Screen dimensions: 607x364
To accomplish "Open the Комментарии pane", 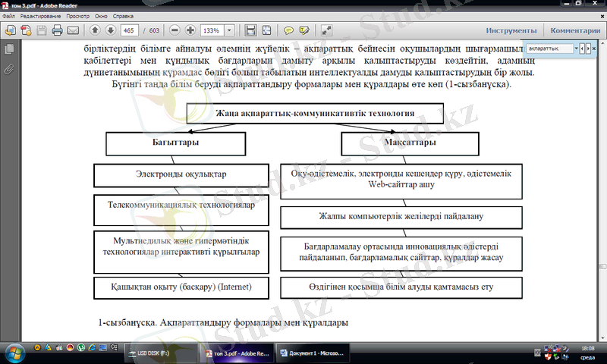I will (575, 30).
